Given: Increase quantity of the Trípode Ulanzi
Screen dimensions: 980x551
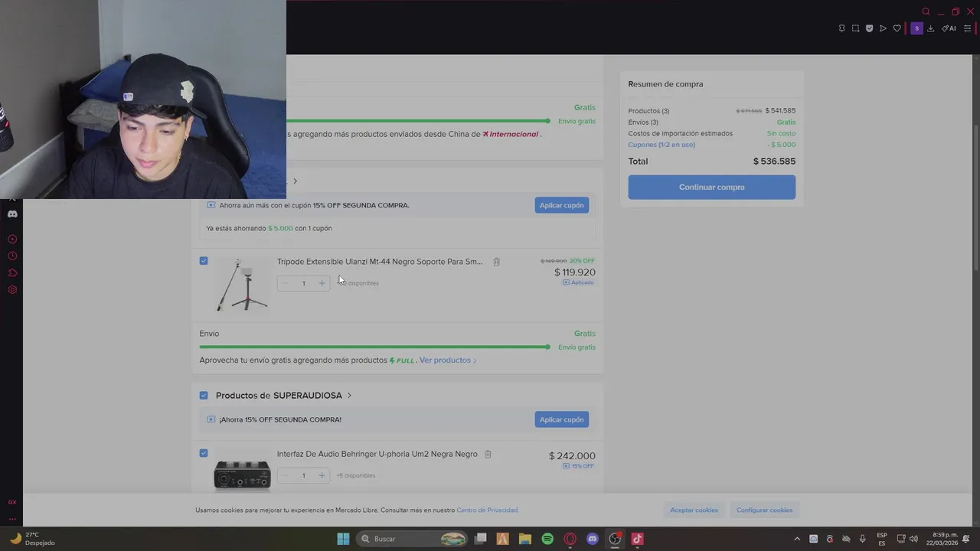Looking at the screenshot, I should click(x=322, y=283).
